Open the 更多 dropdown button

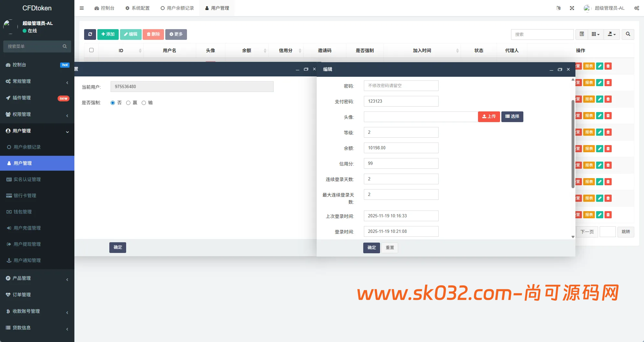pos(176,34)
